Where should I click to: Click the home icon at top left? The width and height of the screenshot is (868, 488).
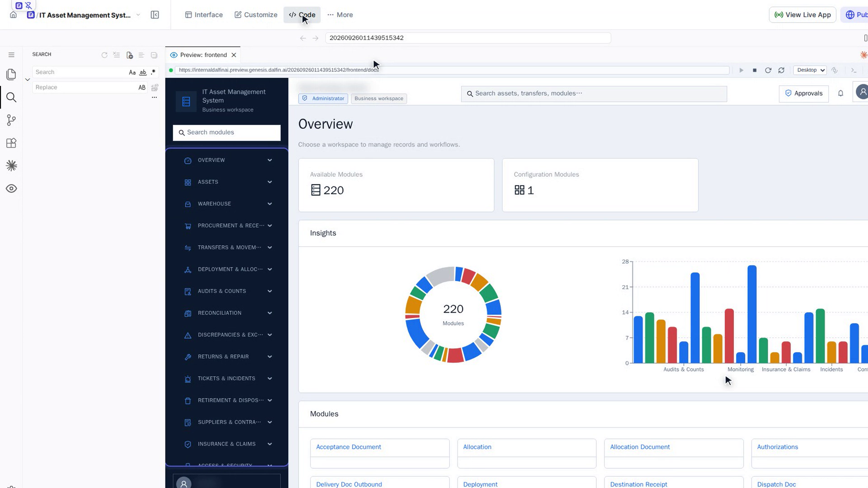(x=14, y=15)
